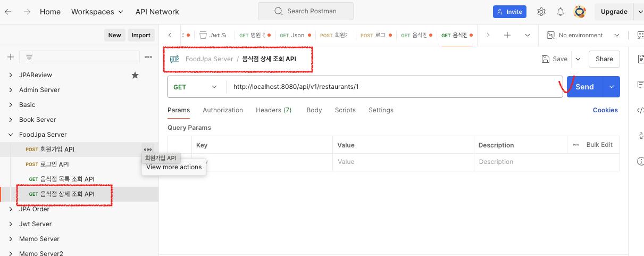The image size is (644, 256).
Task: Collapse the FoodJpa Server collection
Action: tap(11, 135)
